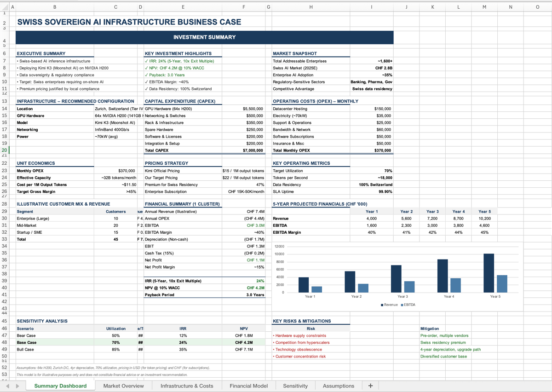Select the 'CHF 3.0M' EBITDA cell
552x392 pixels.
(x=244, y=225)
